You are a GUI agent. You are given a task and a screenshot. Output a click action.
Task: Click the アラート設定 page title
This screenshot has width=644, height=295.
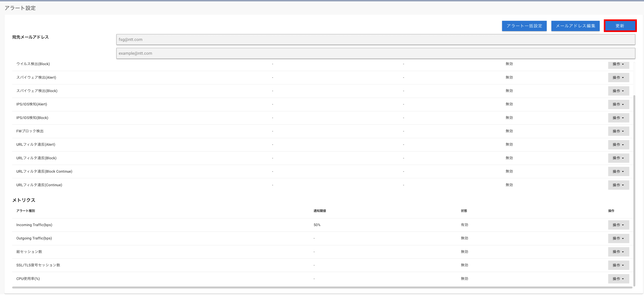[20, 8]
